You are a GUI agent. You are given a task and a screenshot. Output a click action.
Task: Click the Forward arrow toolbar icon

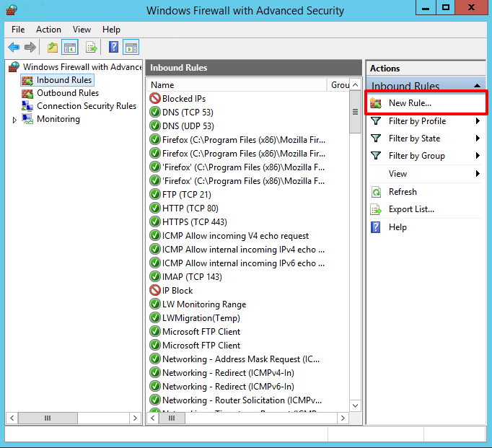point(30,48)
